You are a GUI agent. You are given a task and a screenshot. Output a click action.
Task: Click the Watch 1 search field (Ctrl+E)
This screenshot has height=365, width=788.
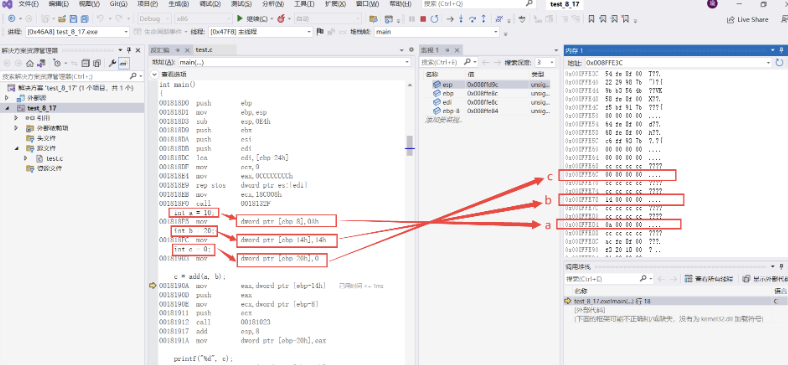point(449,62)
